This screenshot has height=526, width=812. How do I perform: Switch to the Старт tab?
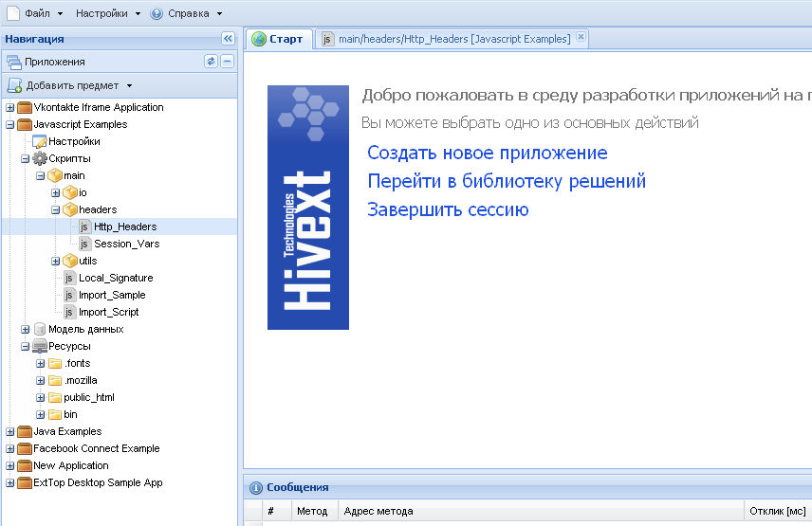(x=279, y=39)
